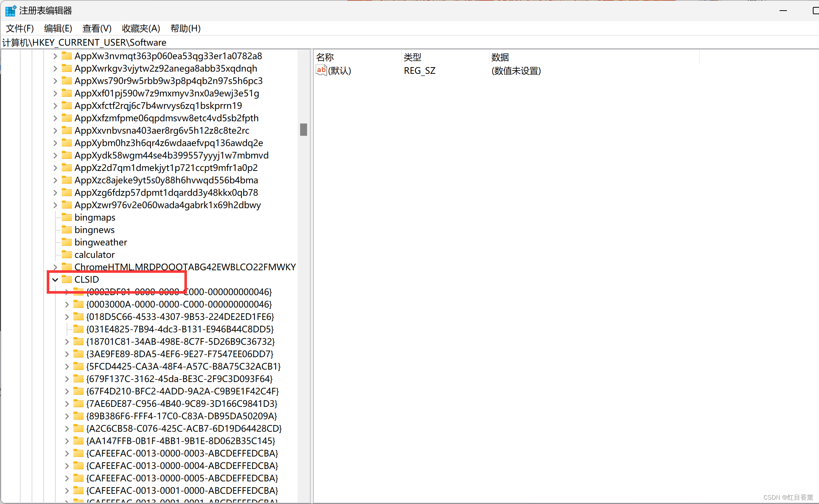
Task: Collapse the CLSID tree node
Action: 55,280
